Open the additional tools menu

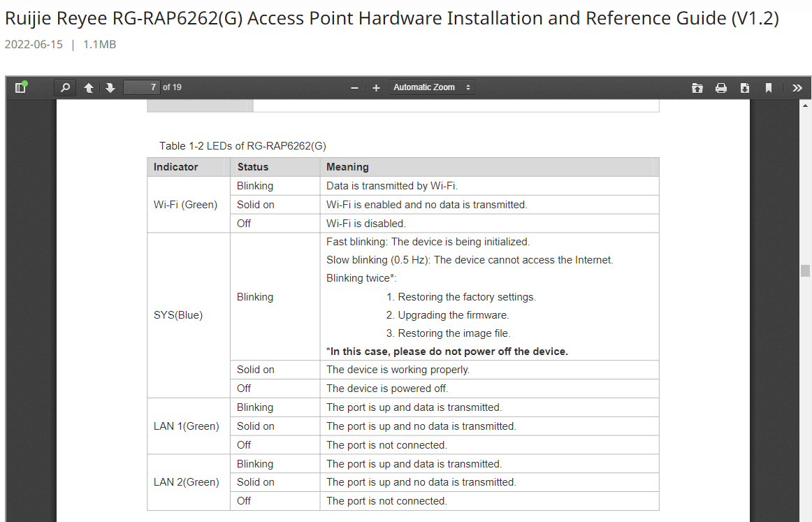click(x=797, y=88)
